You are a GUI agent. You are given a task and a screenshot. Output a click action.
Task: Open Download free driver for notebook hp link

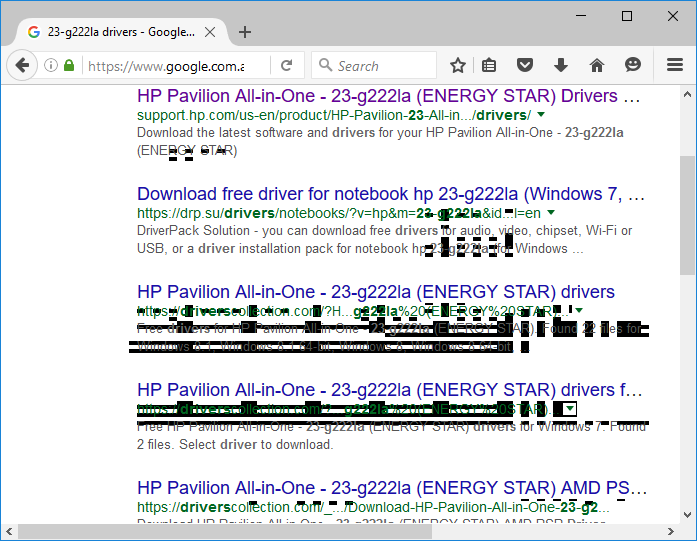391,194
